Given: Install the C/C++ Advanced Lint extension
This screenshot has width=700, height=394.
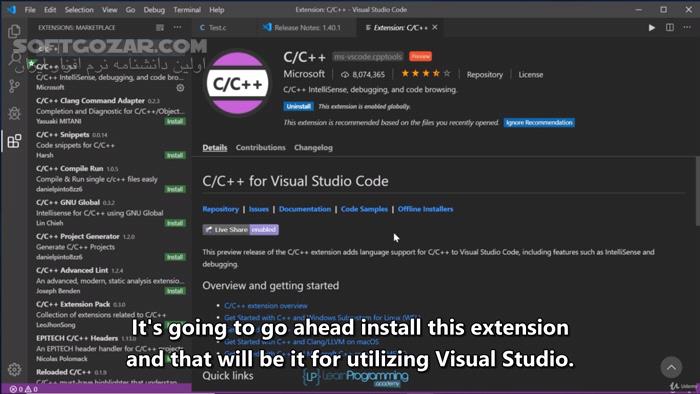Looking at the screenshot, I should point(175,291).
